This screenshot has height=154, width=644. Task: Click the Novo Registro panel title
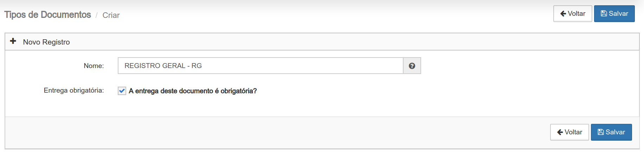point(46,42)
